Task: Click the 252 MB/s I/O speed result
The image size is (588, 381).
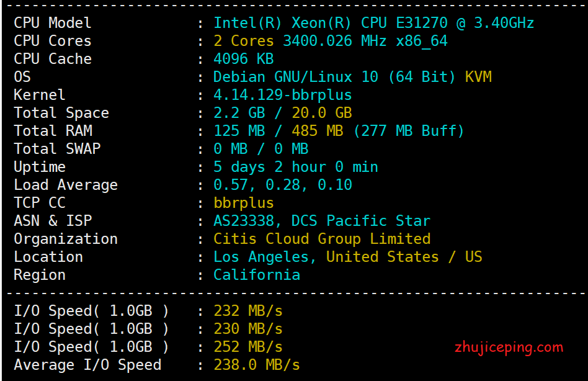Action: coord(247,346)
